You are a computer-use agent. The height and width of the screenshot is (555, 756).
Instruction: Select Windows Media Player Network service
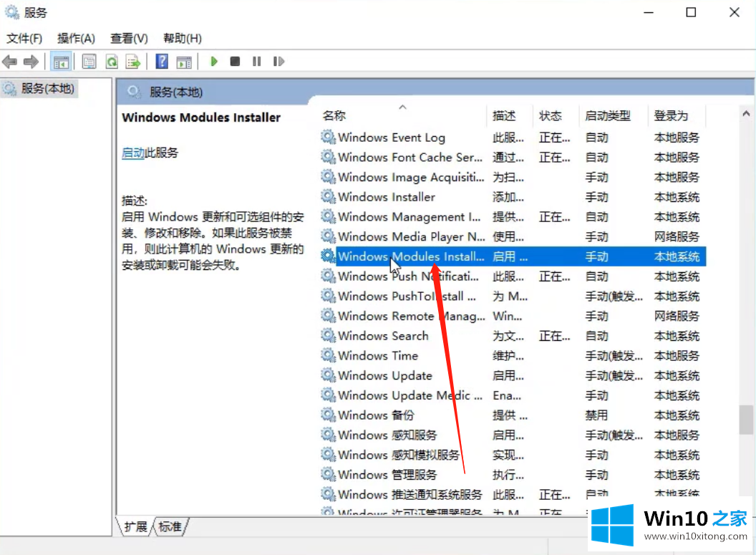[x=513, y=237]
